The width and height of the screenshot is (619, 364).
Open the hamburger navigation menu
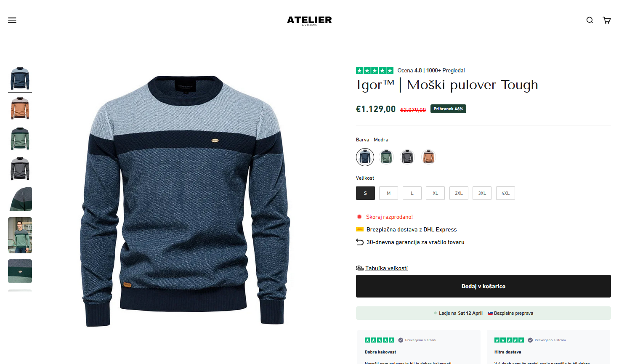(12, 20)
